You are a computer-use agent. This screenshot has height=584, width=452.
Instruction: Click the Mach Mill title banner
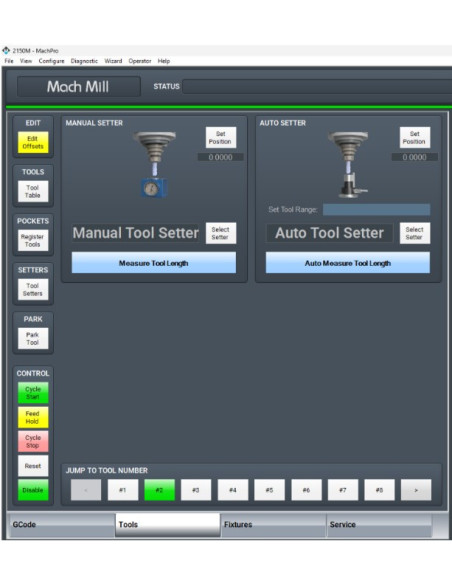79,87
